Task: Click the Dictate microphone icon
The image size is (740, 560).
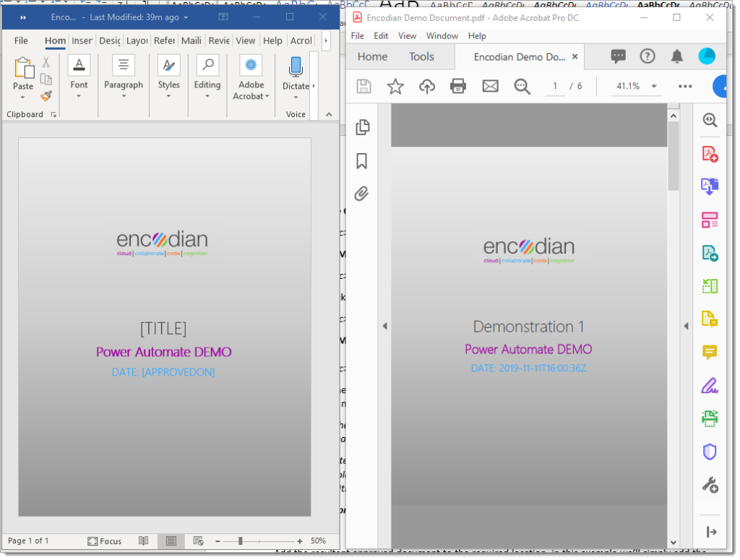Action: pos(296,67)
